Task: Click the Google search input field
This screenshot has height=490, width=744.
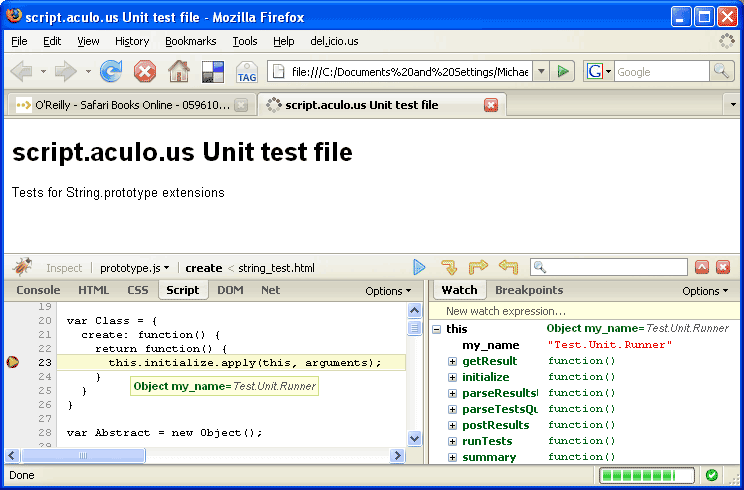Action: [x=662, y=72]
